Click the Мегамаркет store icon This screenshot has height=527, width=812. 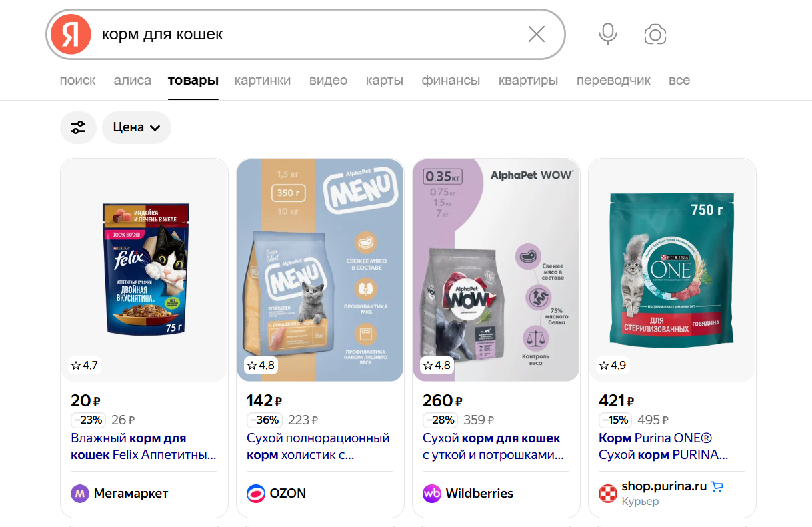coord(79,494)
